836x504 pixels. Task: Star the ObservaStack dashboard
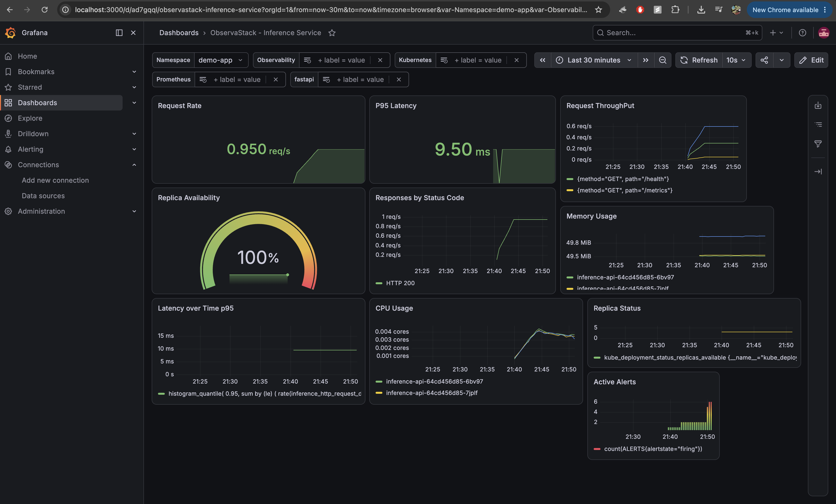point(332,33)
